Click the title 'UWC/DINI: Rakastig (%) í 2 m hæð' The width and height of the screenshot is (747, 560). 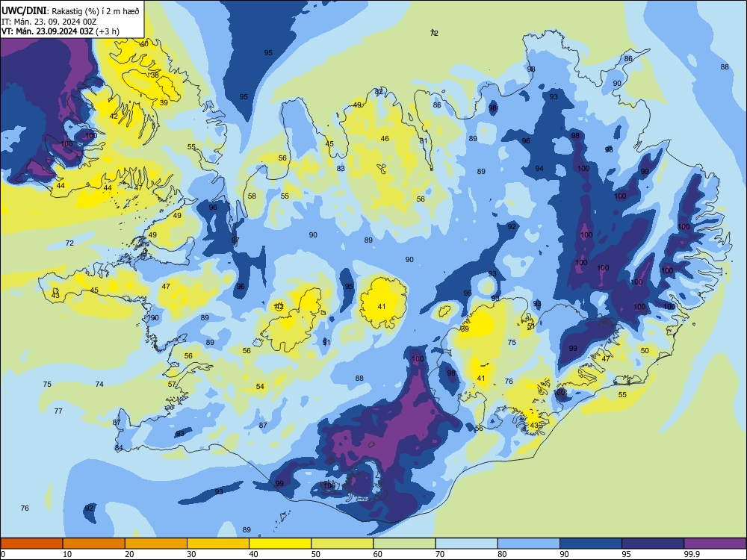pyautogui.click(x=70, y=11)
